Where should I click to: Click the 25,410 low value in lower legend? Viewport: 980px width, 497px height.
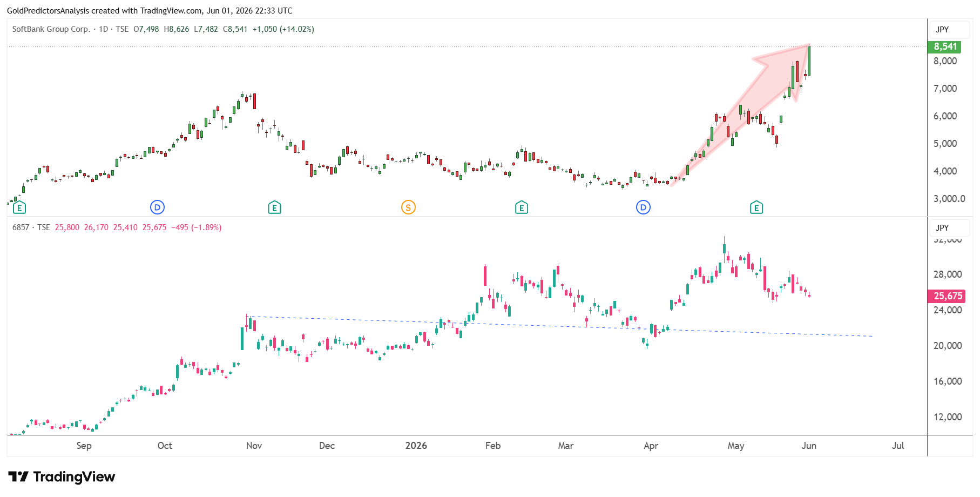pos(125,227)
